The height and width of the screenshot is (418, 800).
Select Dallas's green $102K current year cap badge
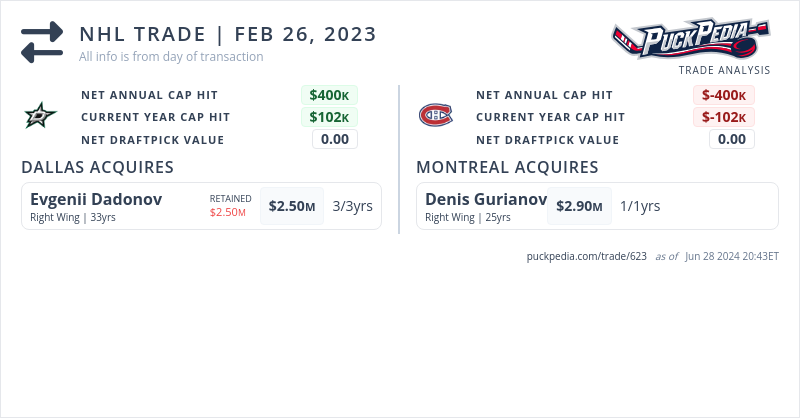tap(329, 117)
